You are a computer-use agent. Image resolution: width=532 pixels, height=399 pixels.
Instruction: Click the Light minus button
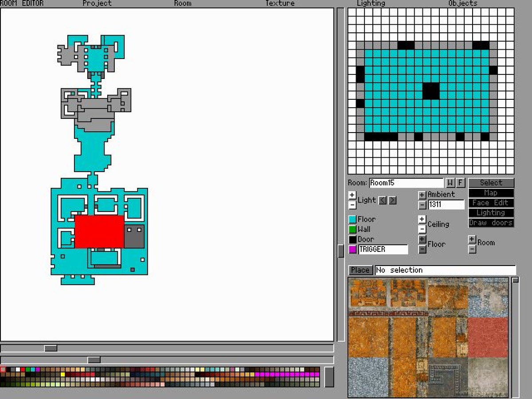point(352,205)
